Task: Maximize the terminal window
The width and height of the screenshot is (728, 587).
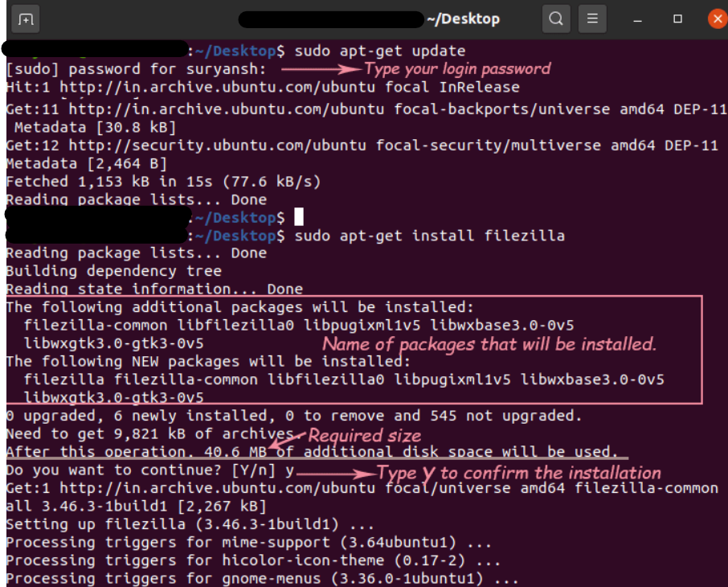Action: click(678, 19)
